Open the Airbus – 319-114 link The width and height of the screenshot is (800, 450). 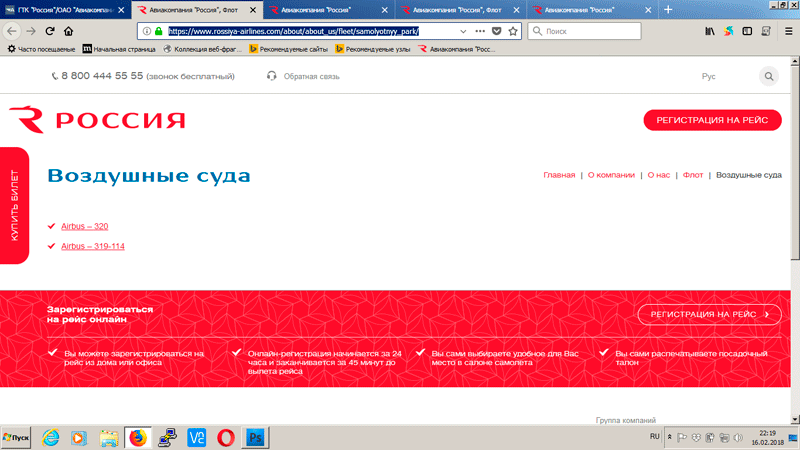[x=93, y=246]
